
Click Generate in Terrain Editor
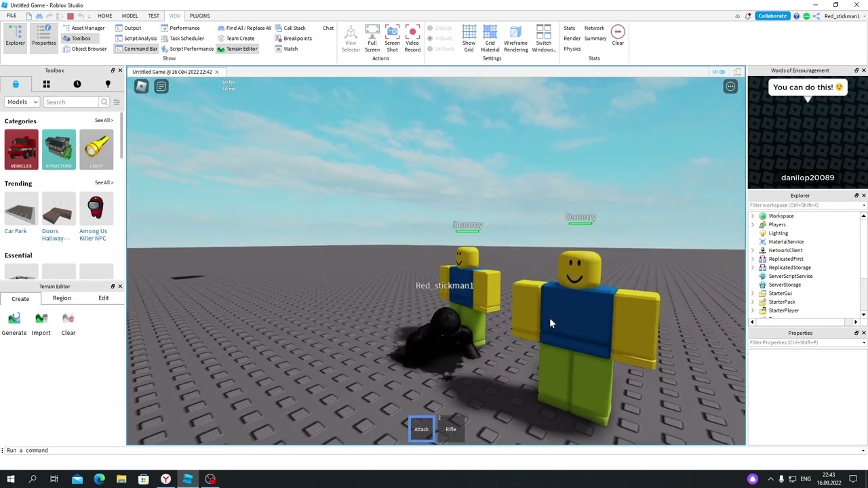click(x=14, y=324)
